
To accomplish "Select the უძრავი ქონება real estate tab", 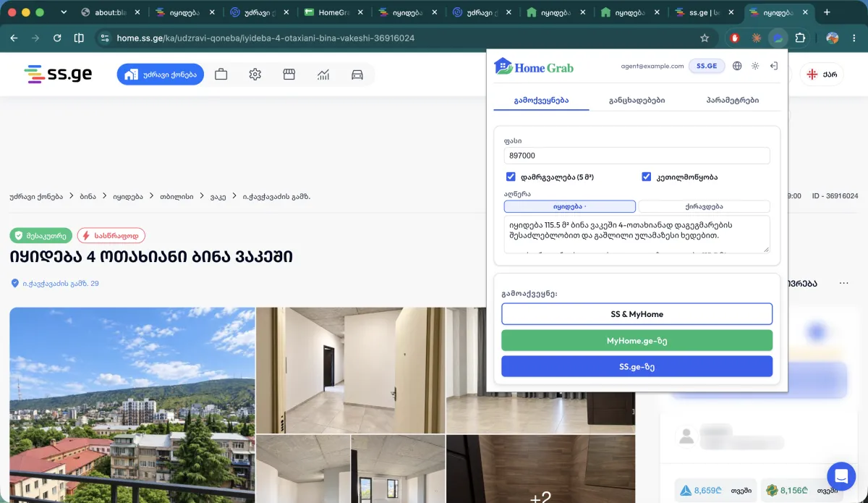I will pos(161,75).
